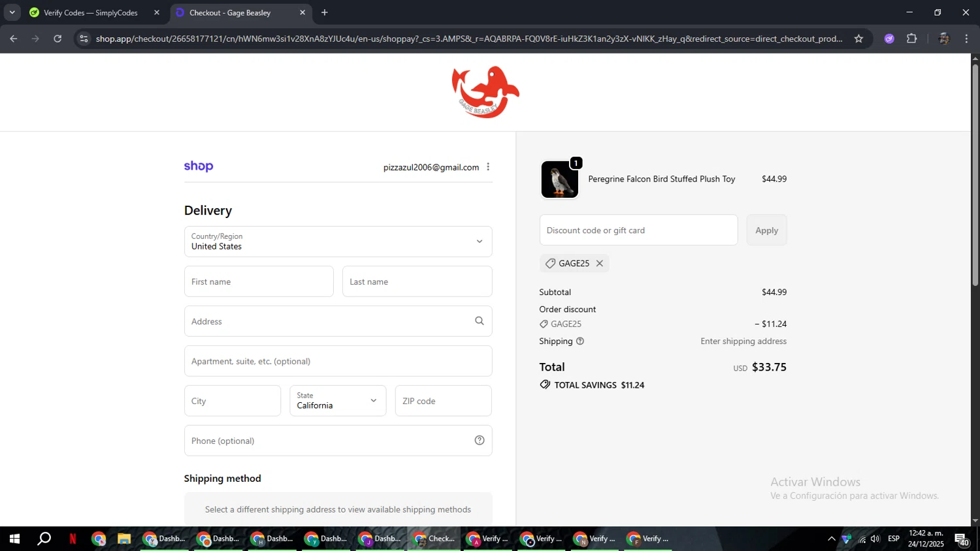Screen dimensions: 980x551
Task: Switch to Verify Codes — SimplyCodes tab
Action: 90,12
